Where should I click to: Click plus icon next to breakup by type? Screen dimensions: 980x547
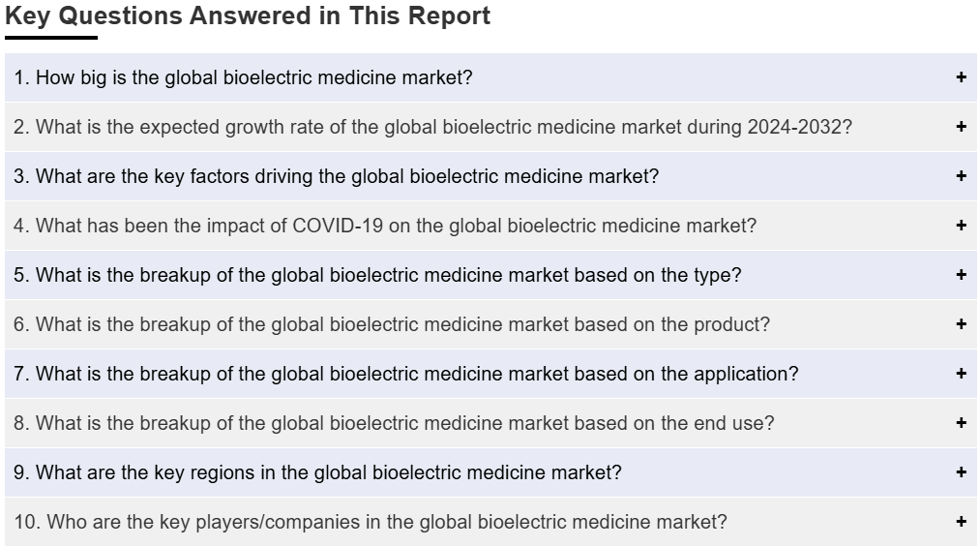point(962,275)
